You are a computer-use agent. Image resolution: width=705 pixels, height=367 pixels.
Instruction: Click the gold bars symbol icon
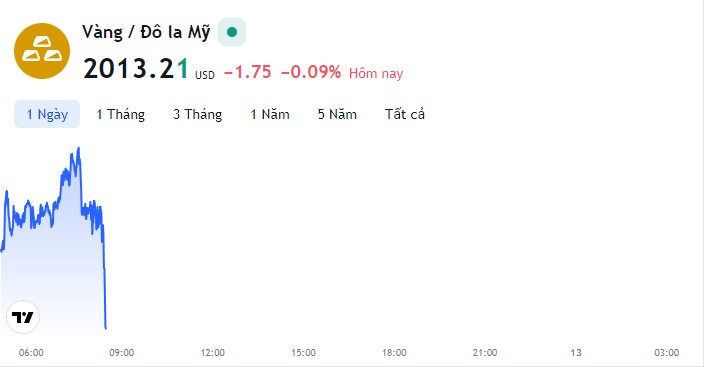[x=42, y=51]
